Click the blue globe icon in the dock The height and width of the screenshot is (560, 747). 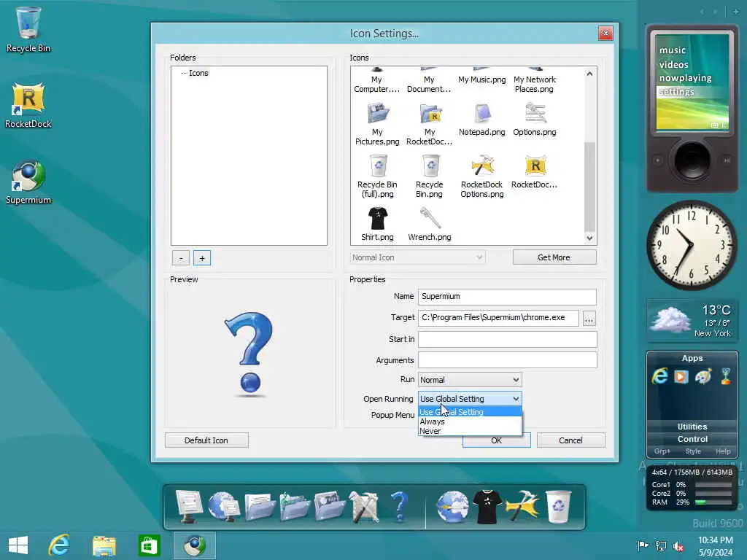452,507
